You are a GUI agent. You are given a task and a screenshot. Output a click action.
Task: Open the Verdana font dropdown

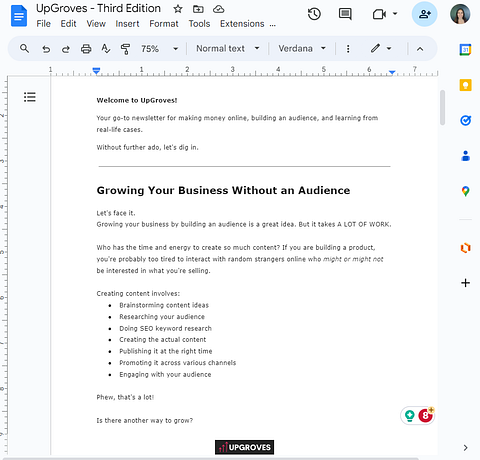302,49
